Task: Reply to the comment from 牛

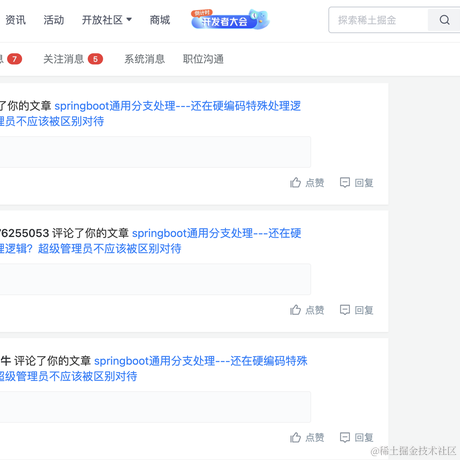Action: click(x=356, y=437)
